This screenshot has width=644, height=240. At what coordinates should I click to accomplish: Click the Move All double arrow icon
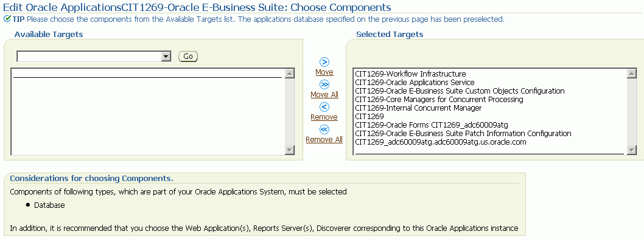click(324, 84)
